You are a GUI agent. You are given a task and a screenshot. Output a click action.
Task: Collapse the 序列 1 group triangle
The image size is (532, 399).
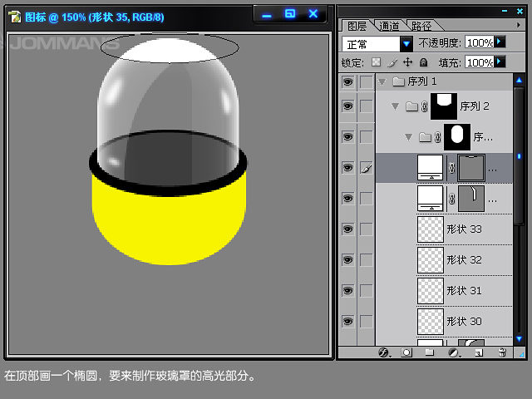pos(382,82)
